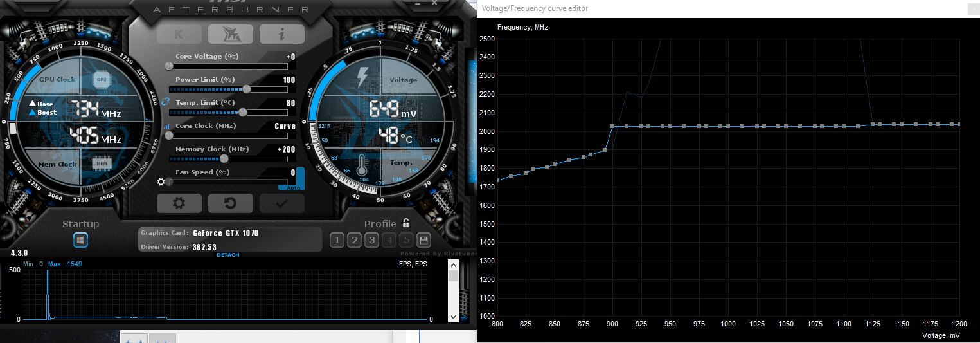This screenshot has height=343, width=980.
Task: Click the Power Limit value 100
Action: tap(289, 80)
